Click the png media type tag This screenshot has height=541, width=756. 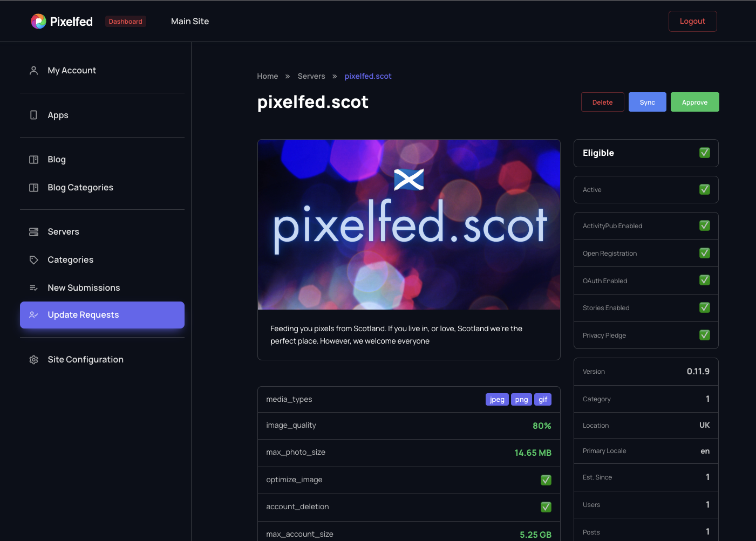click(x=521, y=399)
